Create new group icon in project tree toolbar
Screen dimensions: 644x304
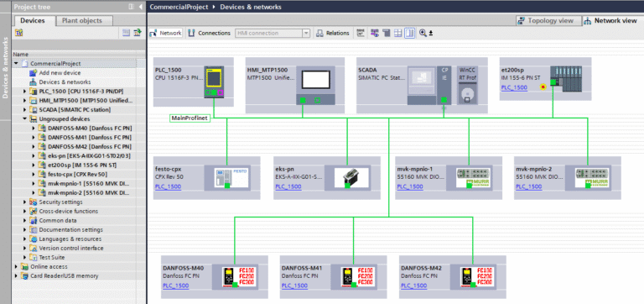pyautogui.click(x=19, y=33)
